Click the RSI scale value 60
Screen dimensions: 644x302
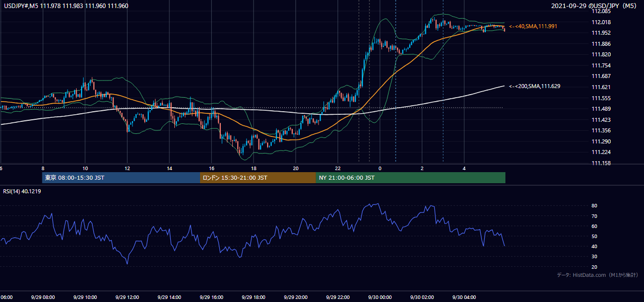click(594, 226)
